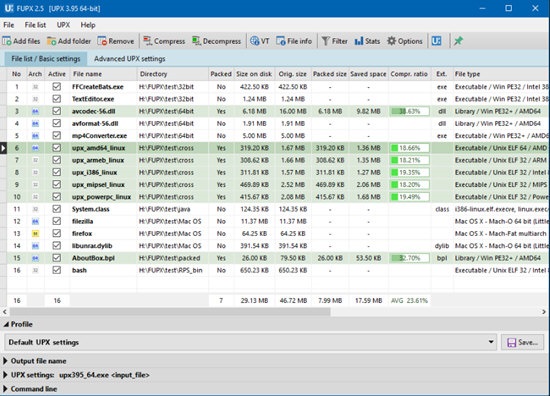Click arch icon for bash row
550x396 pixels.
point(35,270)
